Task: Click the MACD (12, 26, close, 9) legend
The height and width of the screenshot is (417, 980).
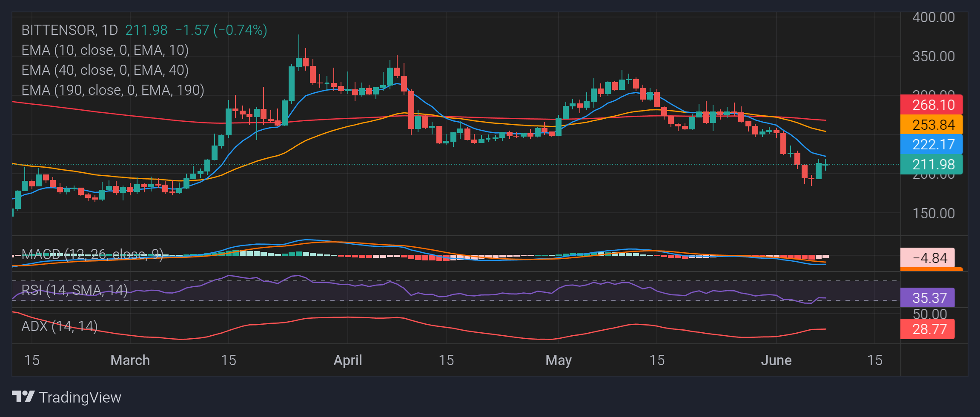Action: click(x=92, y=255)
